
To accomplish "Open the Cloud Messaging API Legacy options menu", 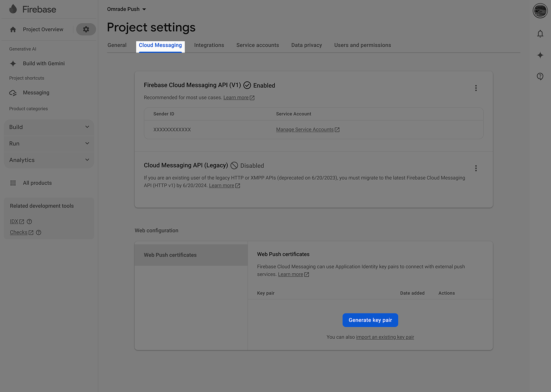I will coord(476,168).
